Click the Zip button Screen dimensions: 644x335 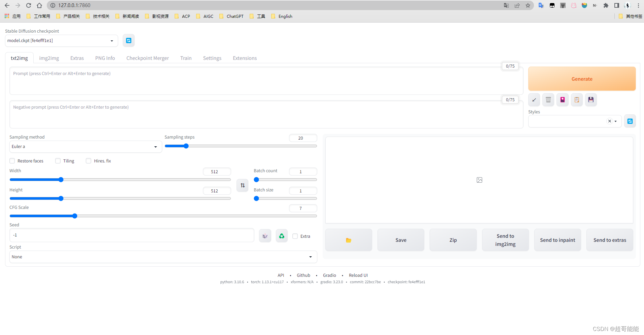453,240
